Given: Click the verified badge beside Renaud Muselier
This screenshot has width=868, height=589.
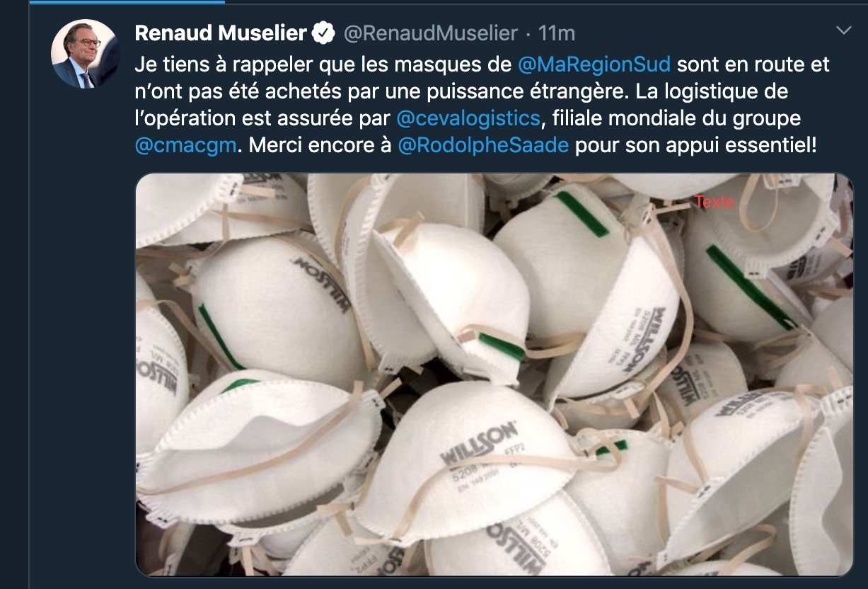Looking at the screenshot, I should [324, 33].
